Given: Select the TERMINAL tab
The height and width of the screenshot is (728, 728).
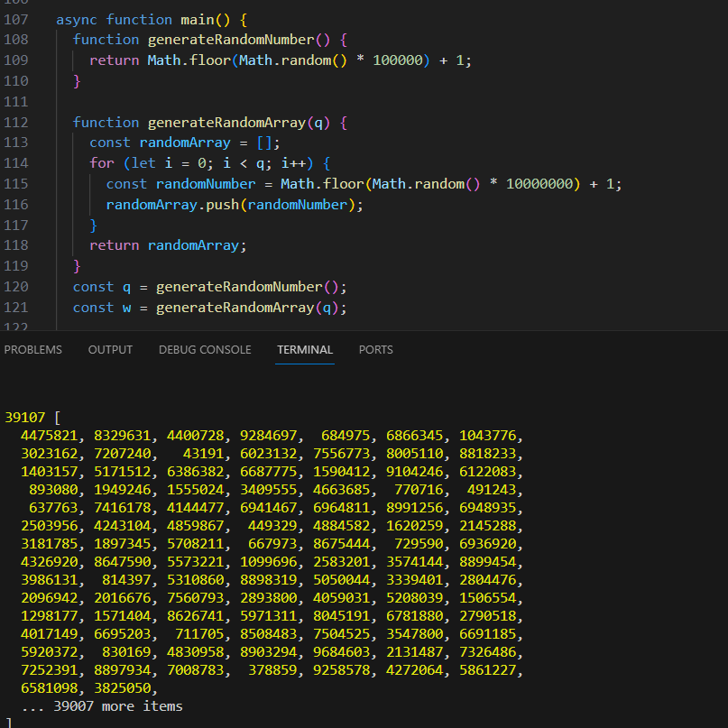Looking at the screenshot, I should 305,350.
